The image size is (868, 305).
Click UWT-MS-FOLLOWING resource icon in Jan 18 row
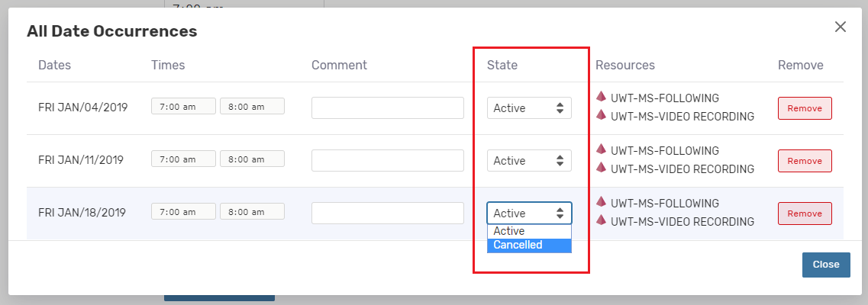pos(601,202)
